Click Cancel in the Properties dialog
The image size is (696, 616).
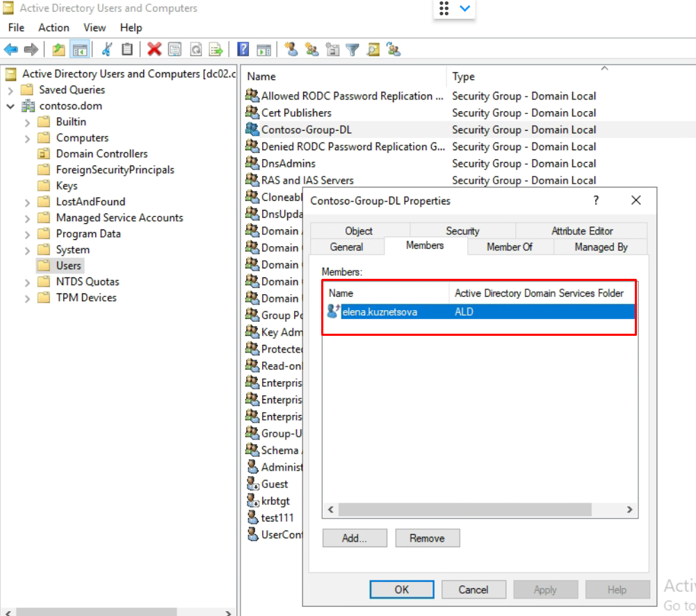click(x=474, y=590)
